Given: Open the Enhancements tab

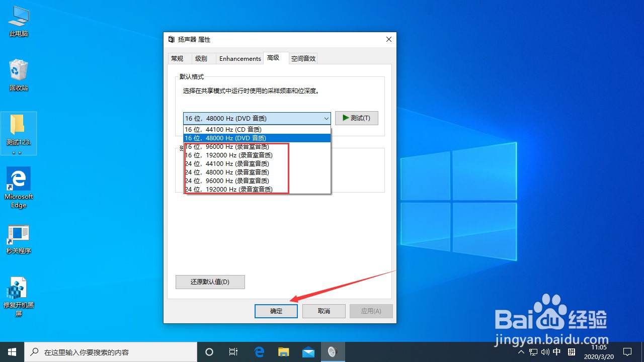Looking at the screenshot, I should (240, 58).
